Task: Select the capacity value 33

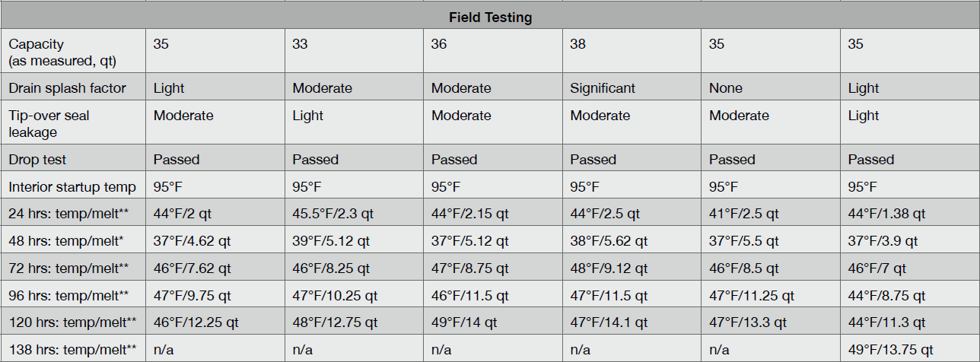Action: click(300, 44)
